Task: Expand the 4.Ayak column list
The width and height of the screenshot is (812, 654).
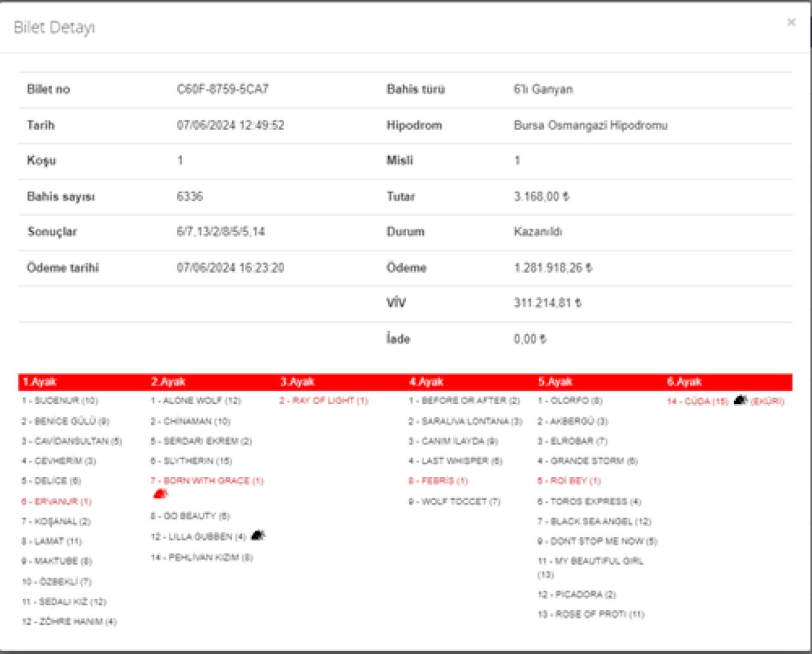Action: [457, 450]
